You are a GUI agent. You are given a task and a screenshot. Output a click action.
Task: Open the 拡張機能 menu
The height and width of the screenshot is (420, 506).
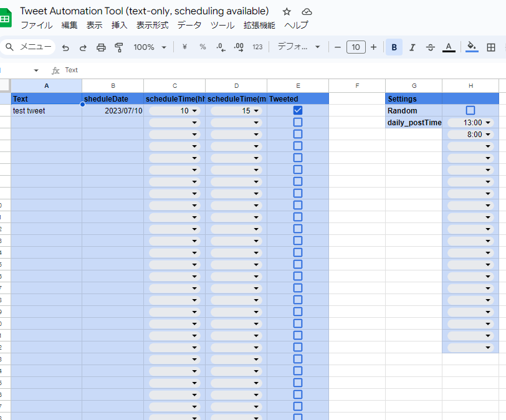pyautogui.click(x=259, y=25)
